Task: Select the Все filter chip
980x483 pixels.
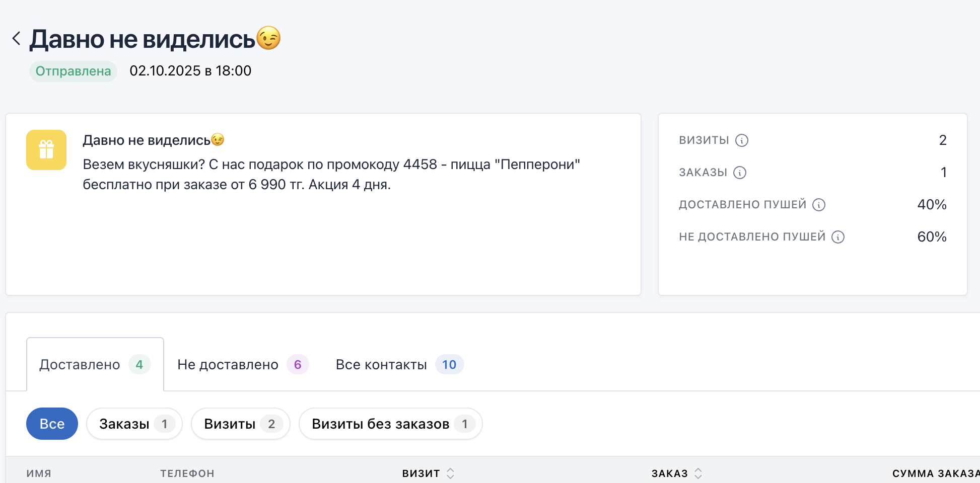Action: tap(52, 424)
